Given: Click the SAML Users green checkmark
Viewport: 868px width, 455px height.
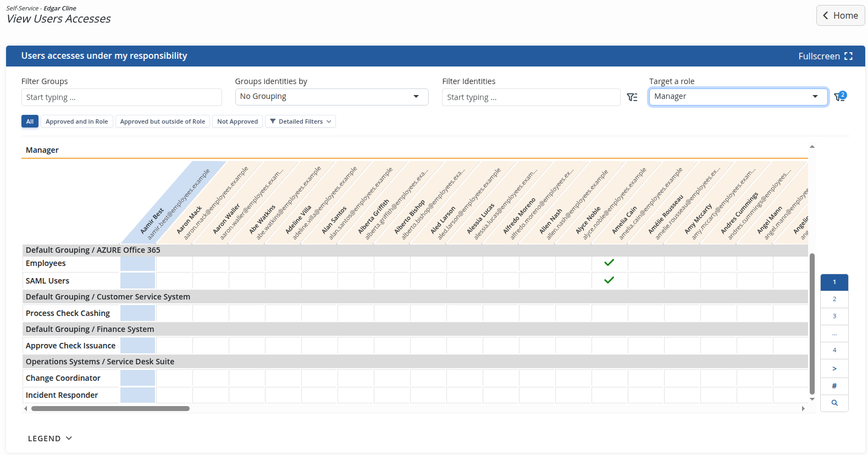Looking at the screenshot, I should [x=609, y=280].
